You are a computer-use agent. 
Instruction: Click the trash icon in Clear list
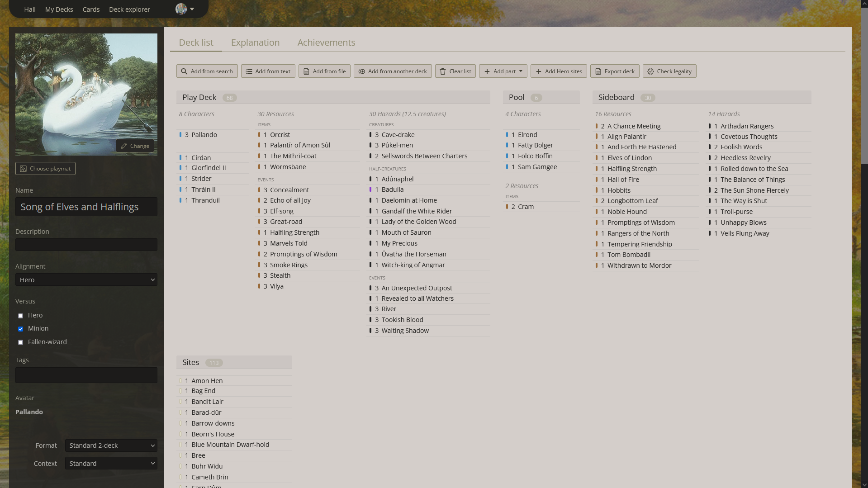[x=443, y=71]
